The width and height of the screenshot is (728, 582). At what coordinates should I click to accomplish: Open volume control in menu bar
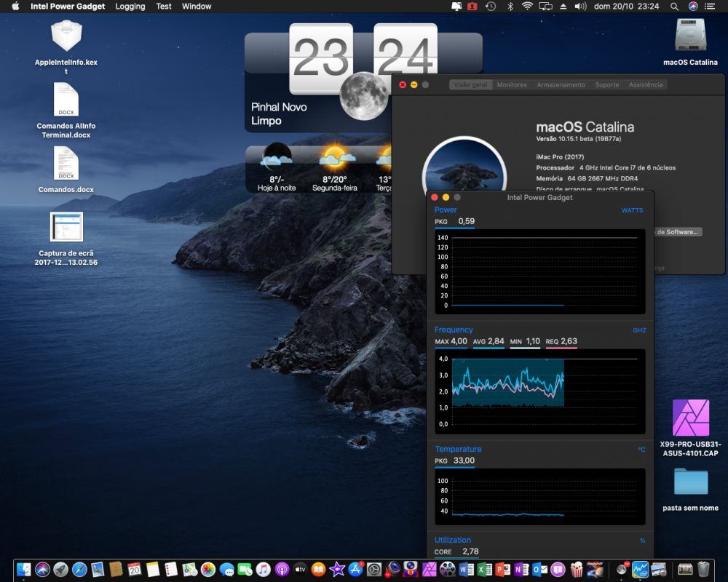tap(580, 7)
